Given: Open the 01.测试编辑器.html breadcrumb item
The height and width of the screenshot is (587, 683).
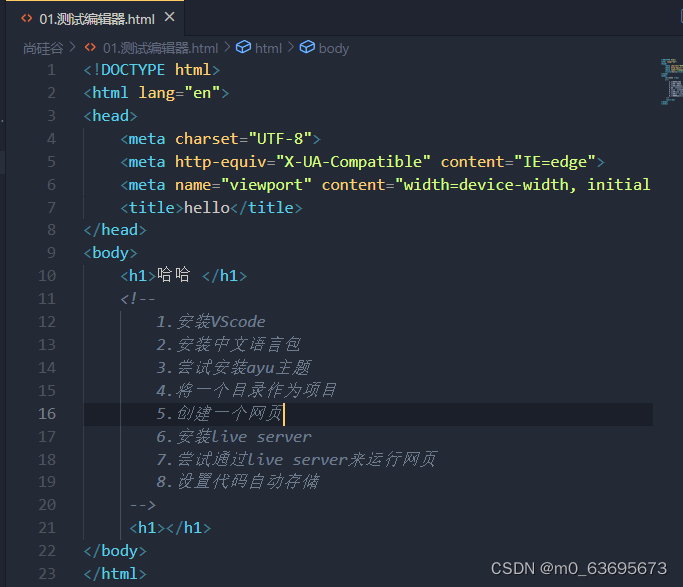Looking at the screenshot, I should pos(160,48).
